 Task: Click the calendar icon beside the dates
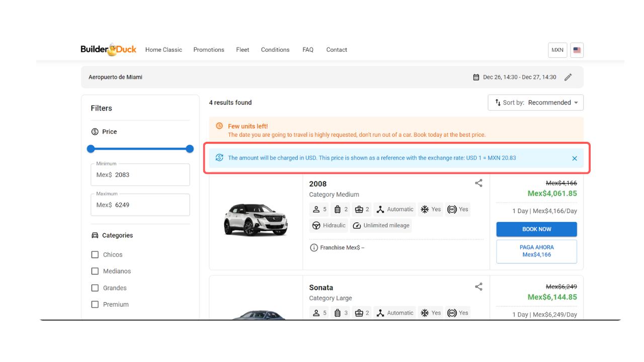coord(476,77)
